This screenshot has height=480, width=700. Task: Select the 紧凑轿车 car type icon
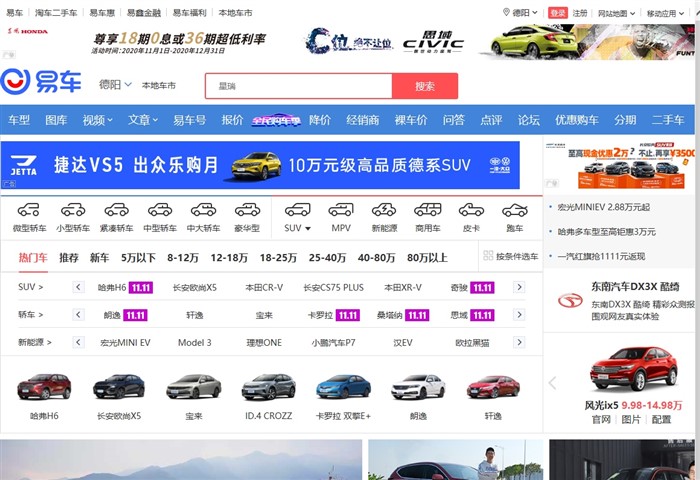pyautogui.click(x=117, y=209)
